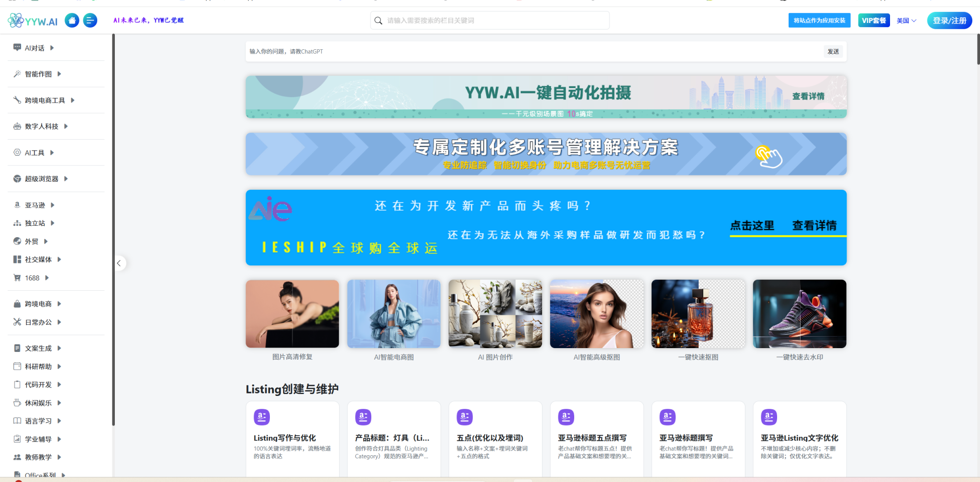Click the 教师教学 people icon
This screenshot has width=980, height=482.
point(17,457)
